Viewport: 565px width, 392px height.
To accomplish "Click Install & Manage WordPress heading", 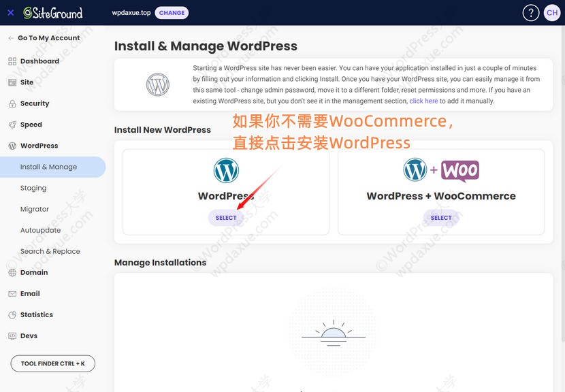I will 206,46.
